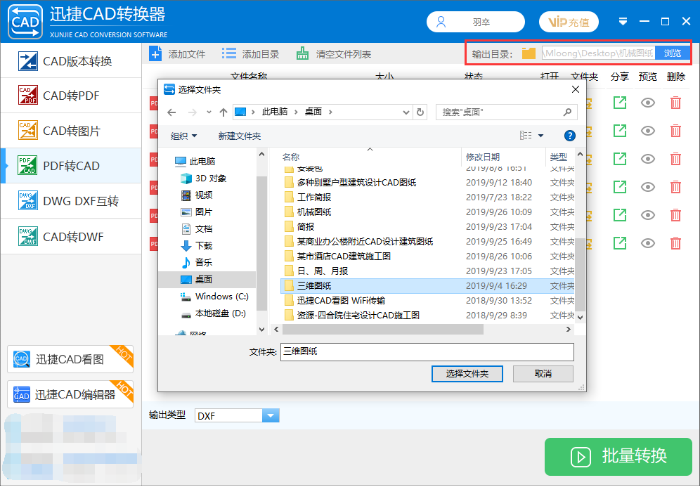The height and width of the screenshot is (486, 700).
Task: Select 音乐 in navigation tree
Action: point(197,262)
